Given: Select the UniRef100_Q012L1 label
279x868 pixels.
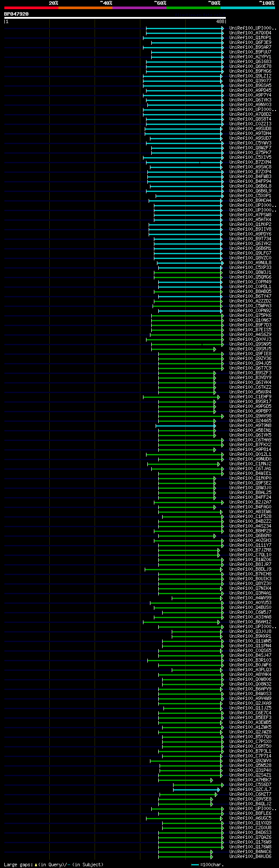Looking at the screenshot, I should [x=250, y=454].
